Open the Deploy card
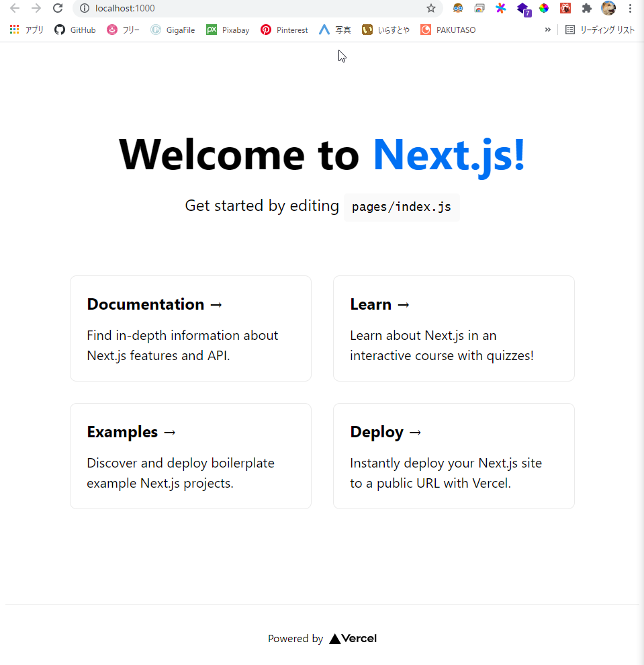 (454, 456)
